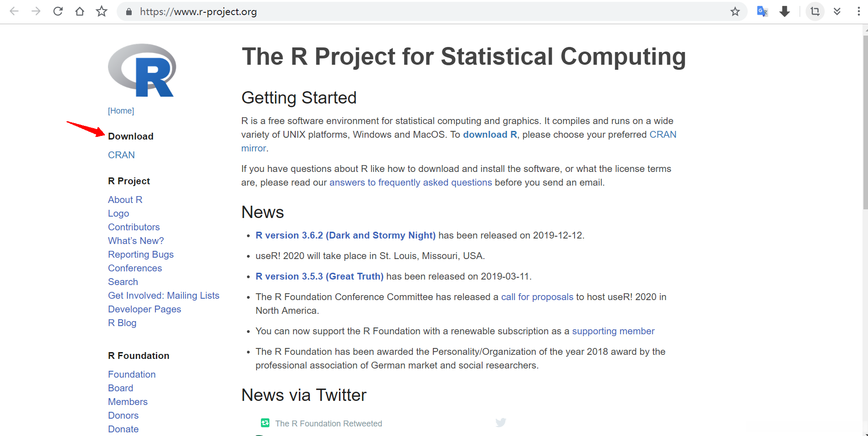Bookmark page using star in address bar
Image resolution: width=868 pixels, height=436 pixels.
[x=735, y=11]
